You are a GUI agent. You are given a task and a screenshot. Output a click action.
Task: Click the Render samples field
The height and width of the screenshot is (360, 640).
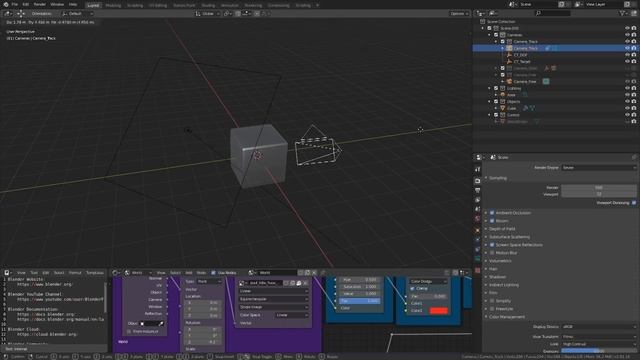(x=598, y=188)
